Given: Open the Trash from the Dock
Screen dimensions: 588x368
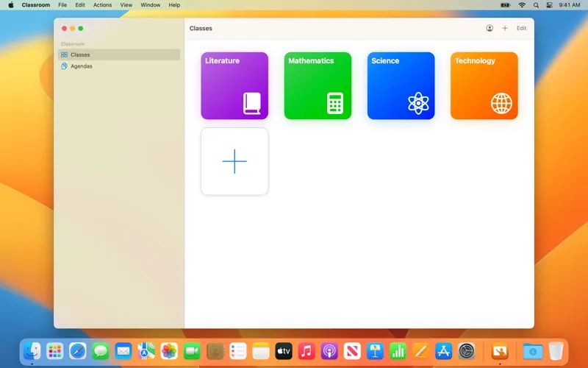Looking at the screenshot, I should point(556,352).
